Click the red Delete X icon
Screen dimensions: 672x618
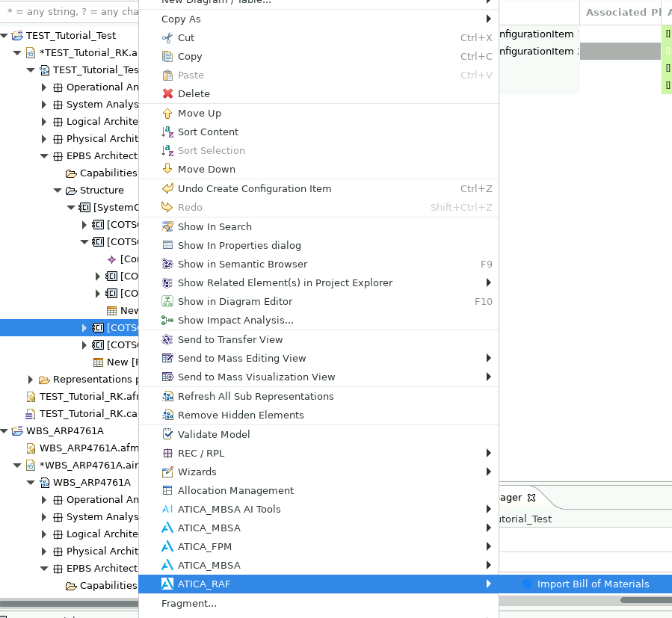167,93
